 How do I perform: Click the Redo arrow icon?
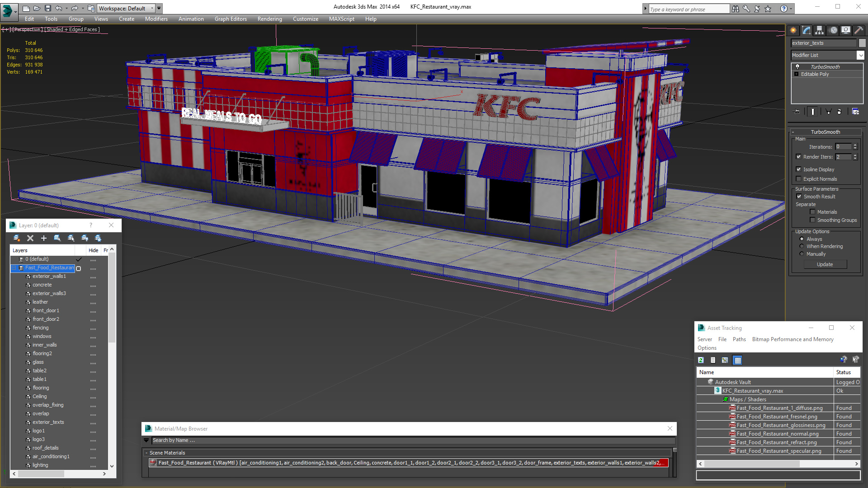(x=75, y=8)
